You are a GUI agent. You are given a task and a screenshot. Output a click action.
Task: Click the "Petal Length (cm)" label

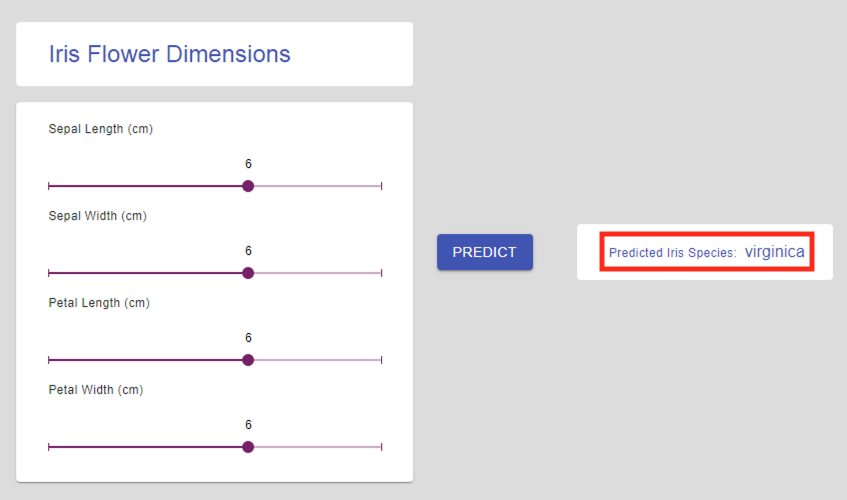[x=99, y=303]
